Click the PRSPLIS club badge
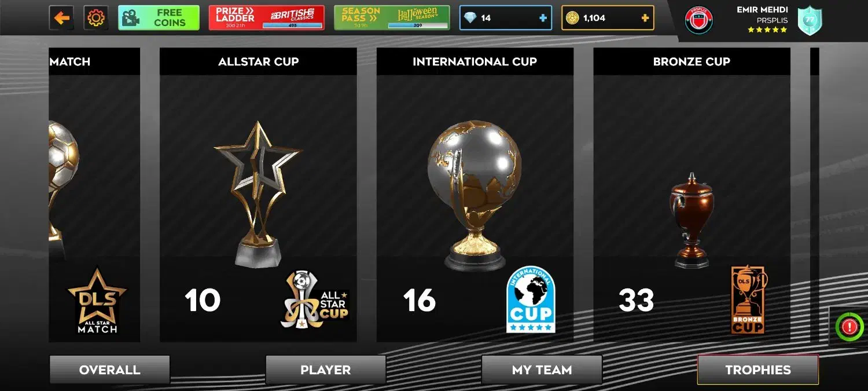Viewport: 868px width, 391px height. (x=699, y=20)
